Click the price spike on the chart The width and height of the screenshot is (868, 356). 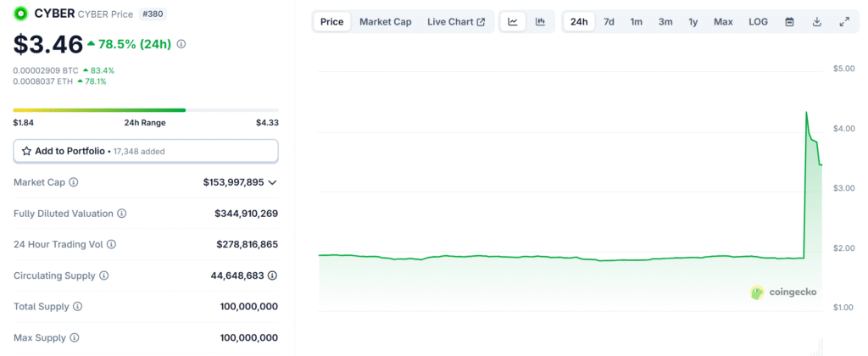pyautogui.click(x=806, y=114)
